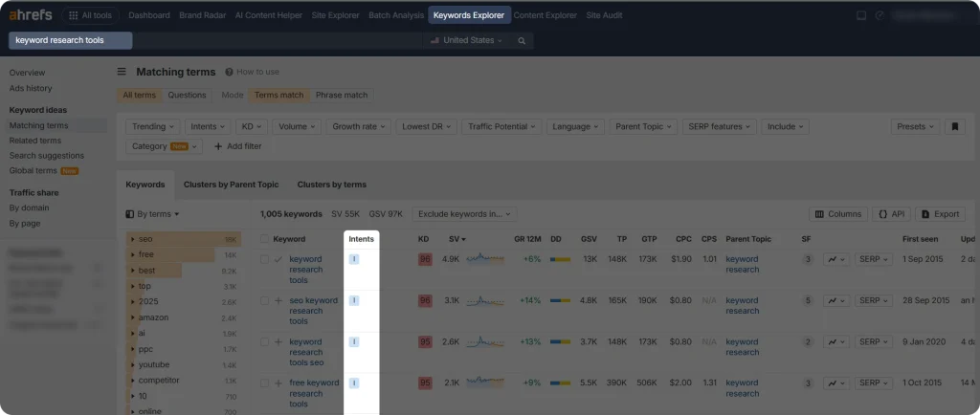Expand the 'amazon' term group

(133, 317)
